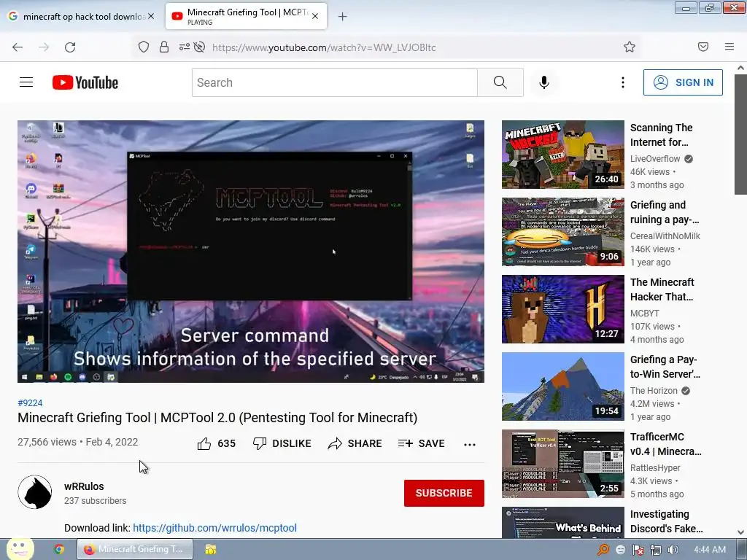The width and height of the screenshot is (747, 560).
Task: Open Griefing and ruining a pay thumbnail
Action: click(x=562, y=231)
